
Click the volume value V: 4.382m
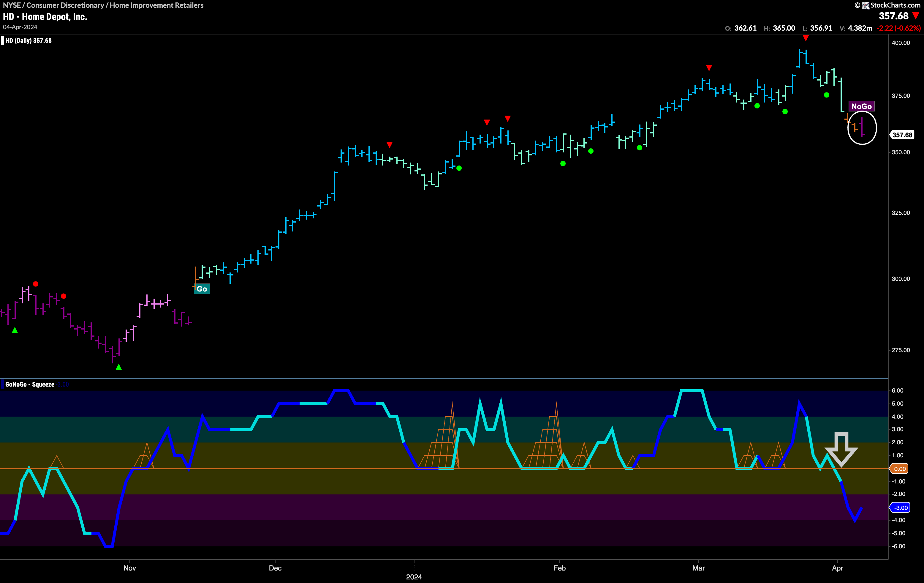pos(856,28)
